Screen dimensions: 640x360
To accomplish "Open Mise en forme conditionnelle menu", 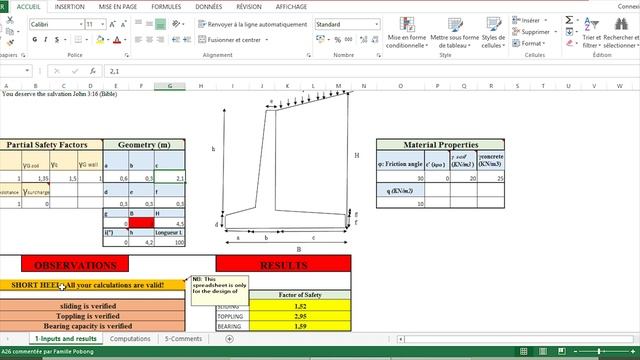I will 407,33.
